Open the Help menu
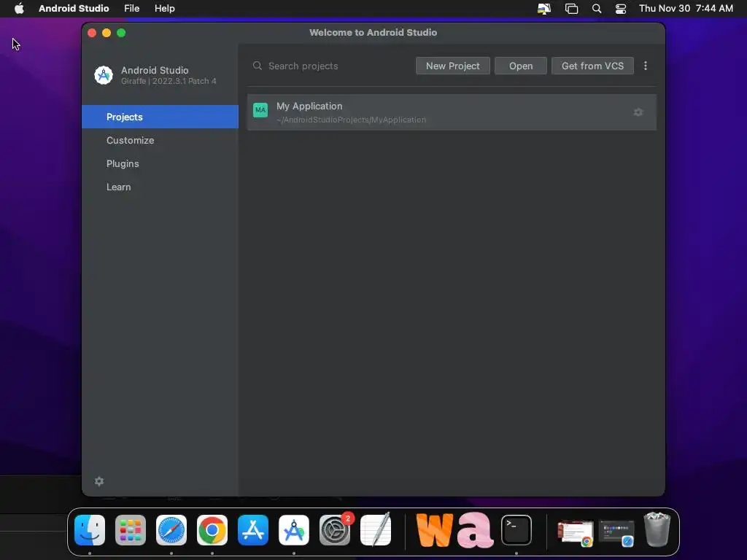This screenshot has height=560, width=747. tap(164, 8)
